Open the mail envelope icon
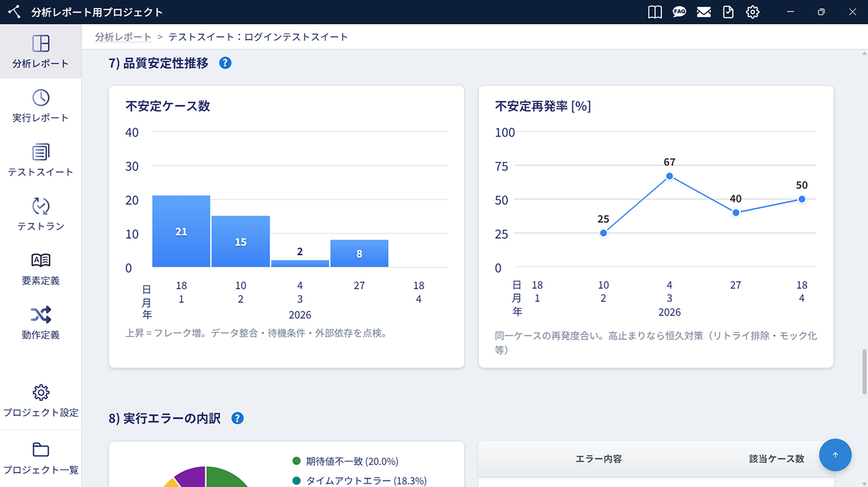 pyautogui.click(x=704, y=12)
